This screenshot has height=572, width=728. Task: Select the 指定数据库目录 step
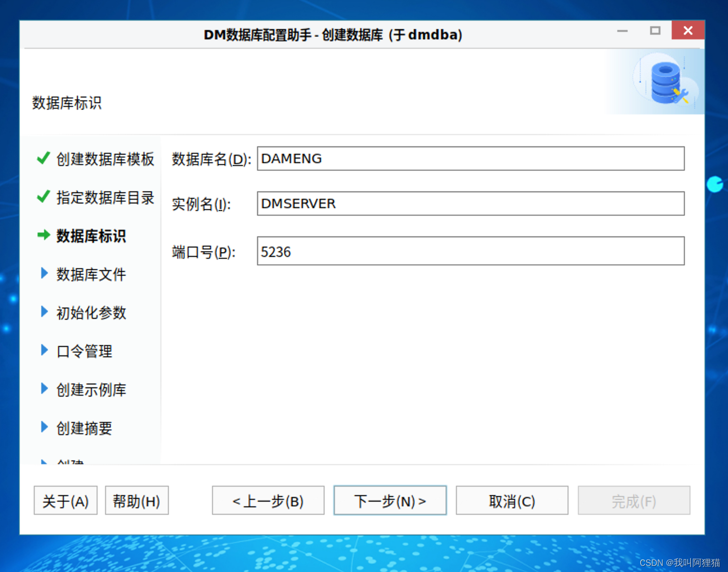[x=105, y=197]
